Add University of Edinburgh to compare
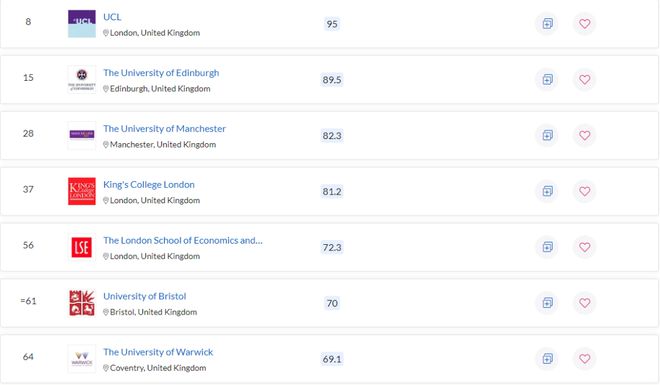The height and width of the screenshot is (385, 660). coord(547,80)
